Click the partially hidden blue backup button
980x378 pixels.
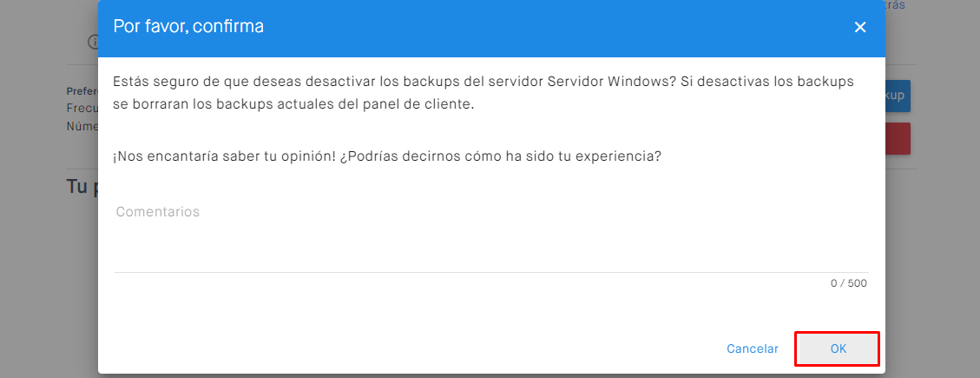pyautogui.click(x=898, y=95)
